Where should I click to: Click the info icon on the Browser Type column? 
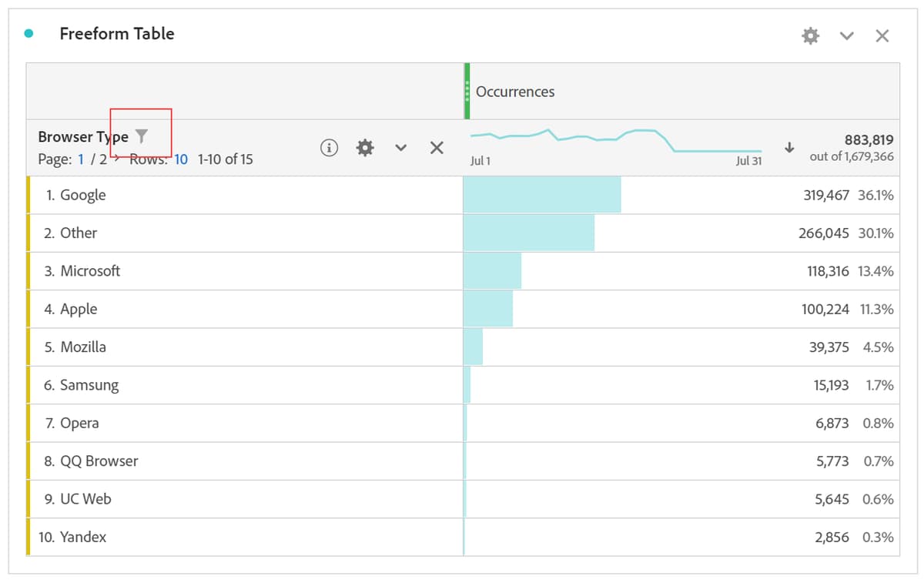(x=329, y=147)
